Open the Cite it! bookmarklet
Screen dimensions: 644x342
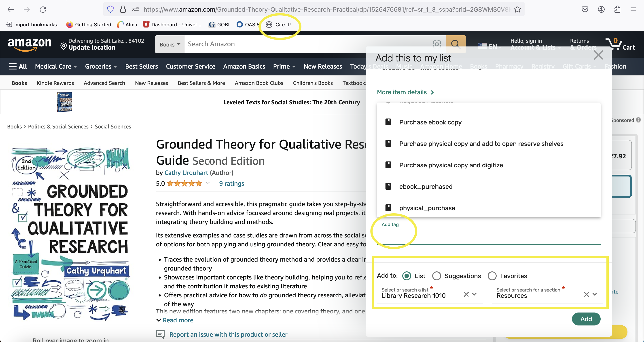[x=278, y=25]
